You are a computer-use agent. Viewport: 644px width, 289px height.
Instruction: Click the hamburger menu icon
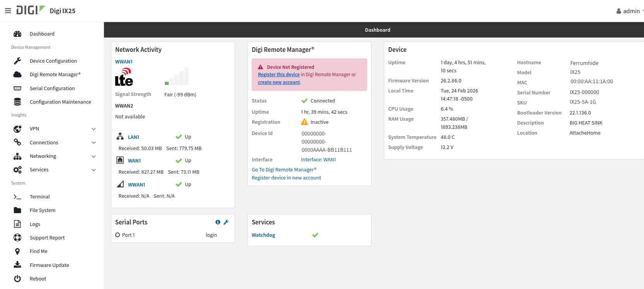8,11
